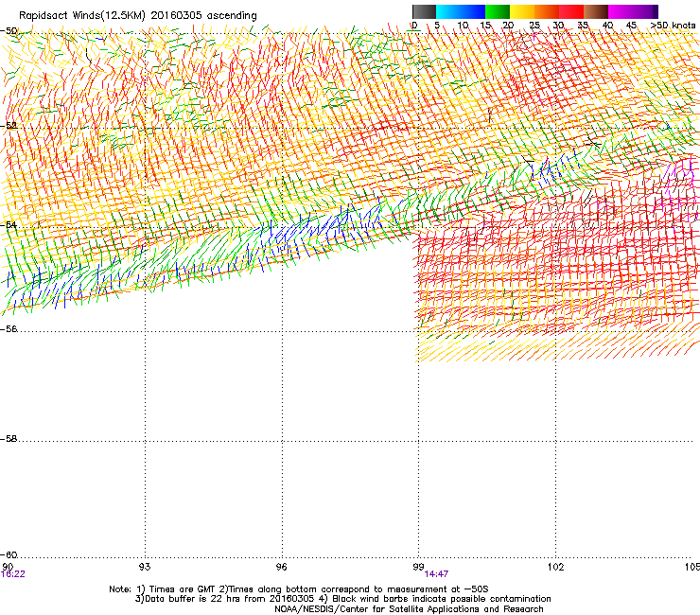The height and width of the screenshot is (615, 700).
Task: Click the legend label '0'
Action: (x=414, y=26)
